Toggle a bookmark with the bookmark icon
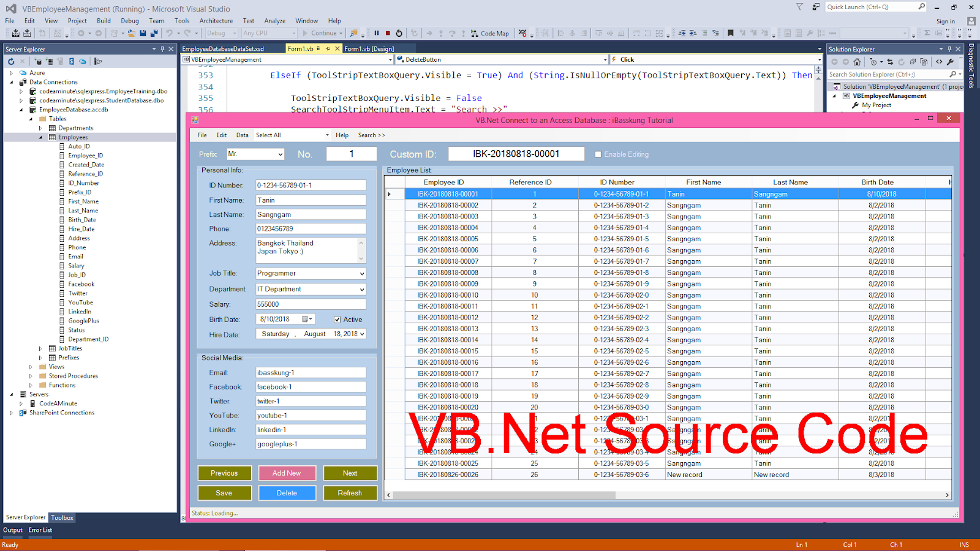This screenshot has width=980, height=551. pyautogui.click(x=731, y=33)
